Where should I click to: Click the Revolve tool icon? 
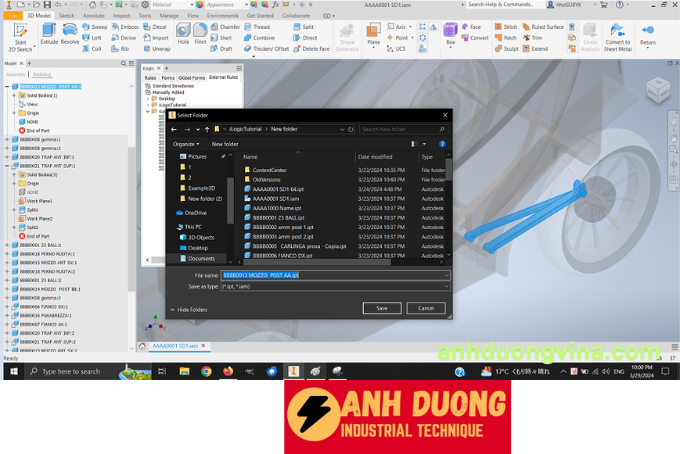(70, 33)
